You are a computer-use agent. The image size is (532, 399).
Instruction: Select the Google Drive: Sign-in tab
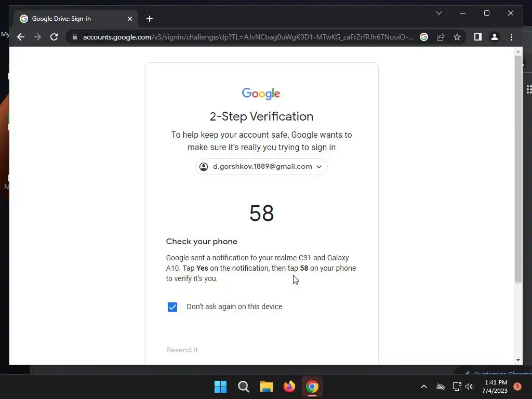pyautogui.click(x=76, y=19)
